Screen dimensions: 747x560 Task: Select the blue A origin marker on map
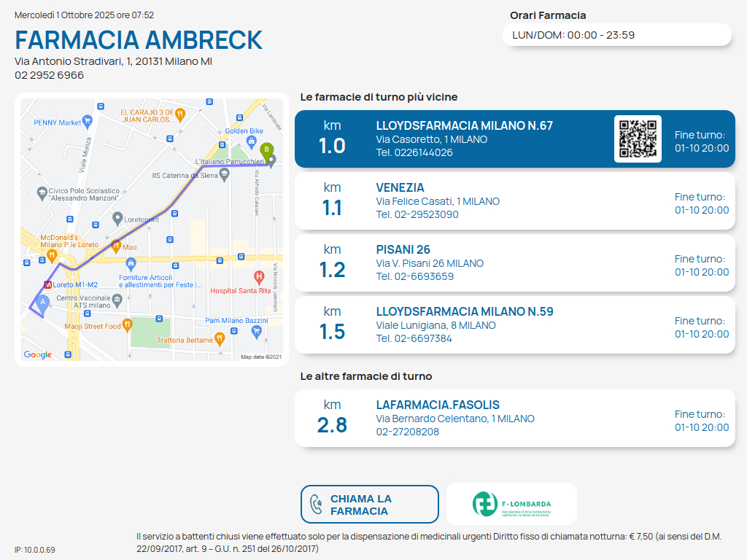tap(42, 303)
